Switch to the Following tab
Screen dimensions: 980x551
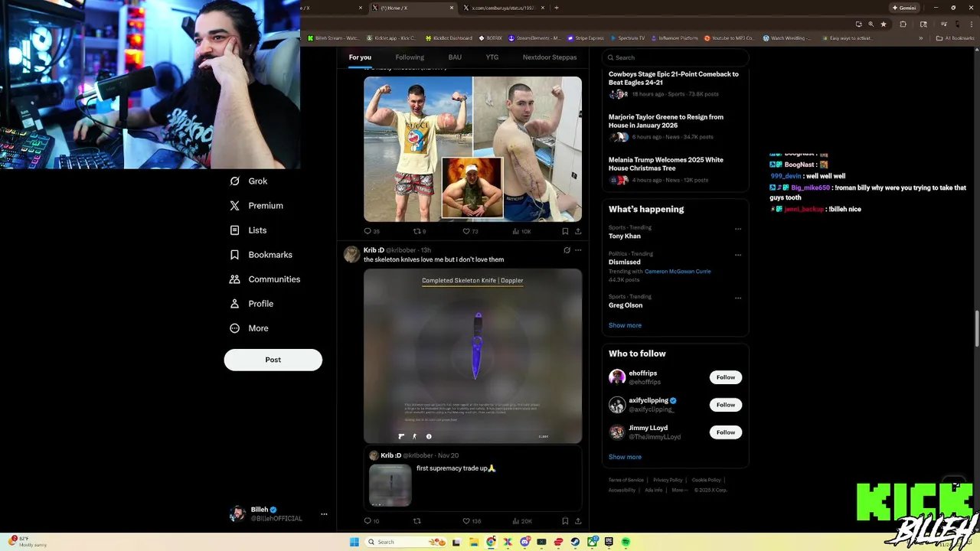click(410, 57)
